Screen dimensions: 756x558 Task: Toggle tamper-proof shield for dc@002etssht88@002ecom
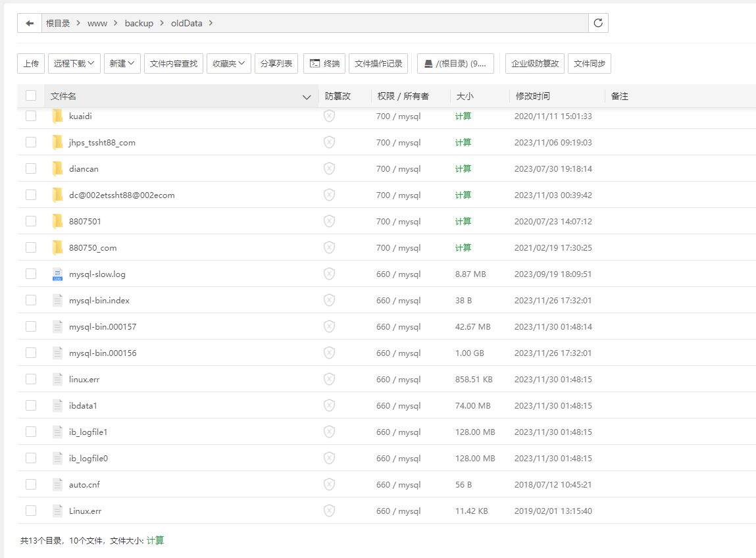pyautogui.click(x=329, y=195)
